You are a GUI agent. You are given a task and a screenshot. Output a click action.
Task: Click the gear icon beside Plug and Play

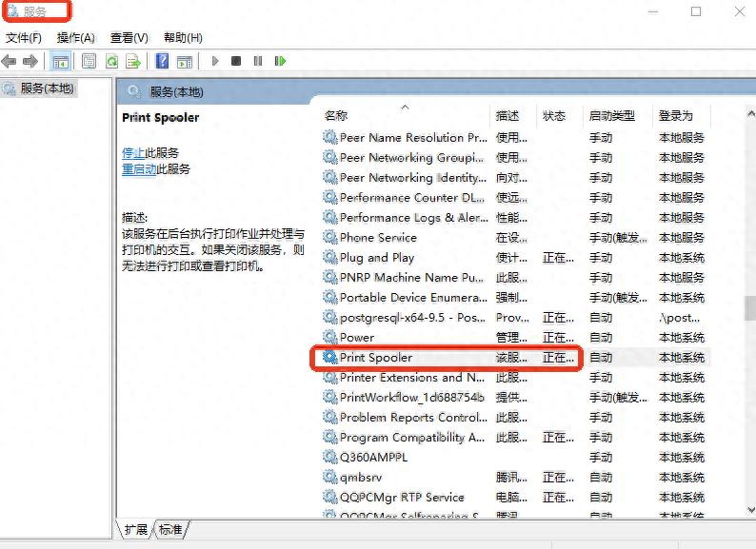329,258
